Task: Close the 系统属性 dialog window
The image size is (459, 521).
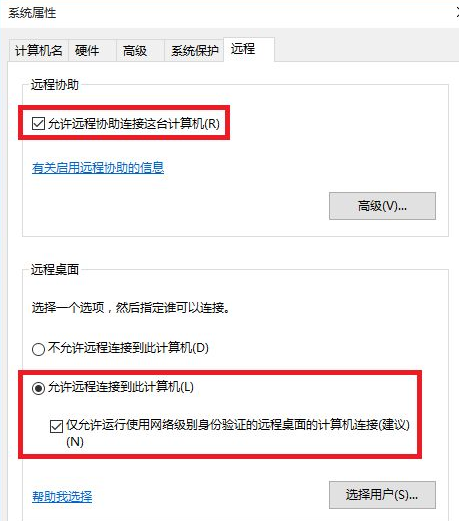Action: click(457, 13)
